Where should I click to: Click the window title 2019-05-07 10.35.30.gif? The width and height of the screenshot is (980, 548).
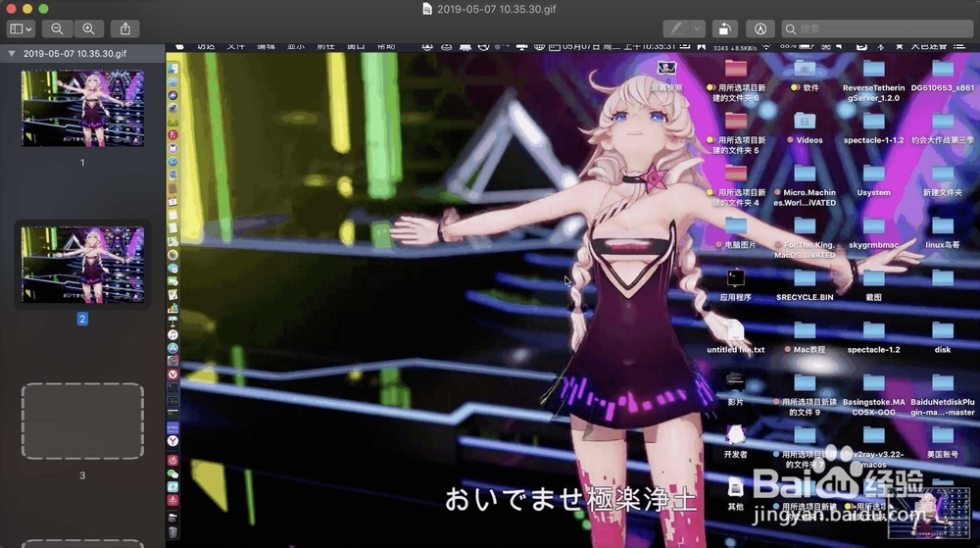point(496,9)
